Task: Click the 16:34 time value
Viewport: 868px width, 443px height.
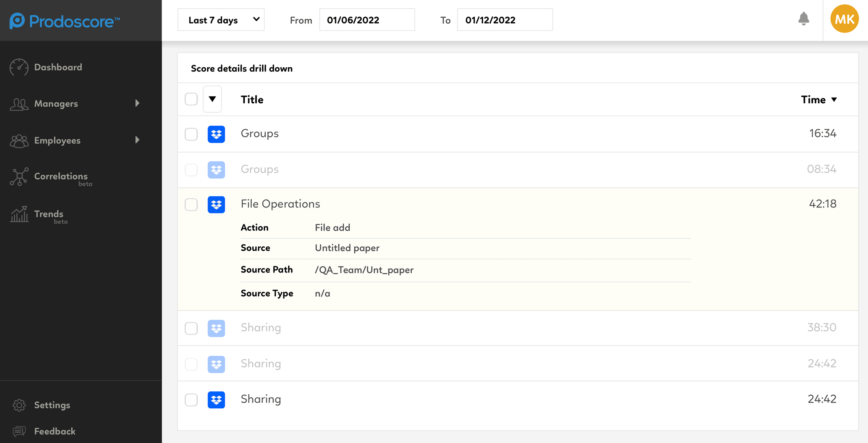Action: (822, 134)
